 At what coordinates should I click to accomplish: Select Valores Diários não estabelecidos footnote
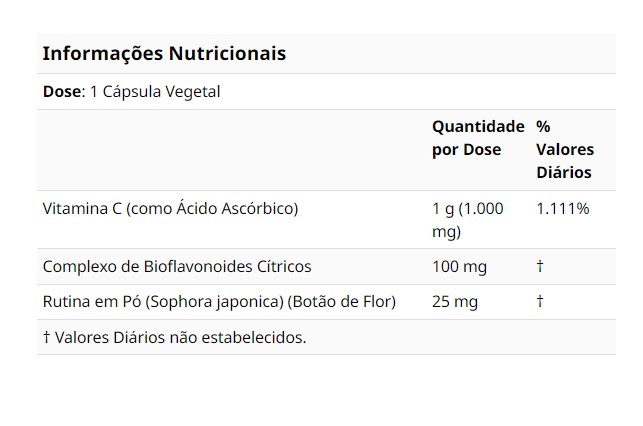click(180, 337)
